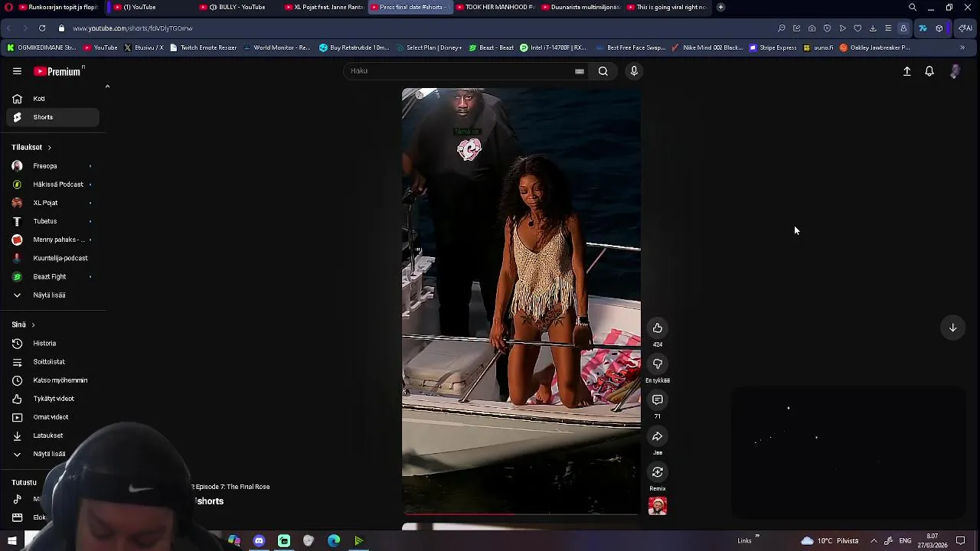Expand the Sinä section header

23,324
